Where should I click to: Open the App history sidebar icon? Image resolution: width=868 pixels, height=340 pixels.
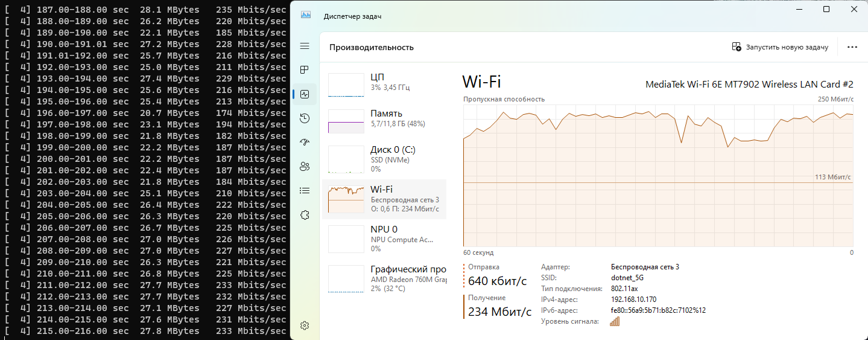coord(305,118)
